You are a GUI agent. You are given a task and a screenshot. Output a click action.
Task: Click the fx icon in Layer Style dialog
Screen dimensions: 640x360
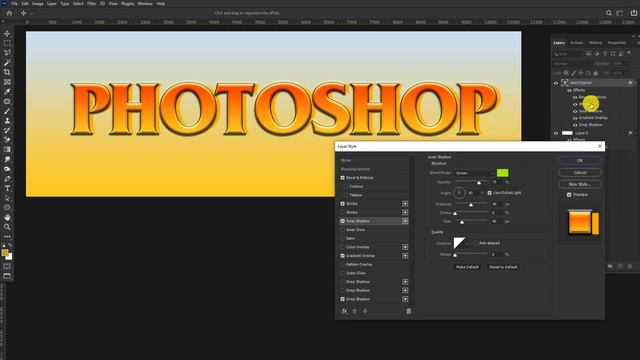(344, 311)
